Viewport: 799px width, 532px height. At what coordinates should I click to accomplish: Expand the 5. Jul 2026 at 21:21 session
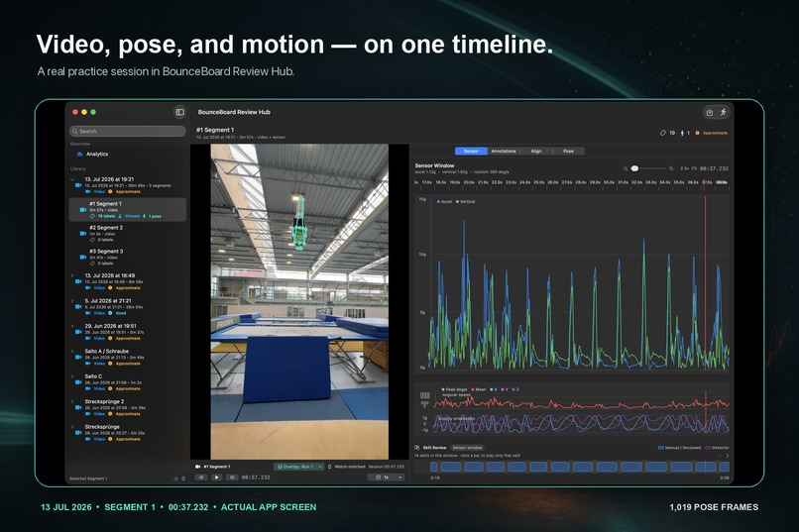pos(72,301)
